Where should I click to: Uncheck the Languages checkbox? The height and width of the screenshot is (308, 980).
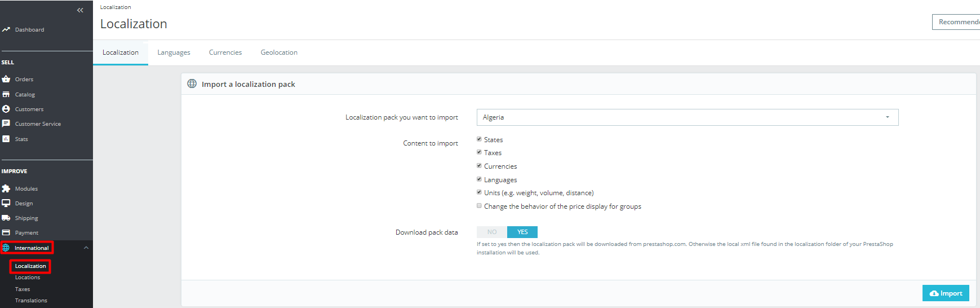tap(479, 179)
